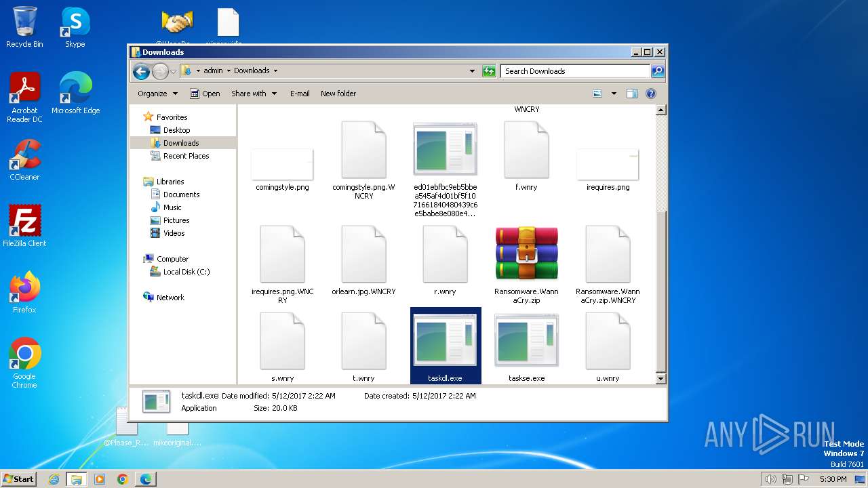Select f.wnry file
Image resolution: width=868 pixels, height=488 pixels.
[x=526, y=156]
